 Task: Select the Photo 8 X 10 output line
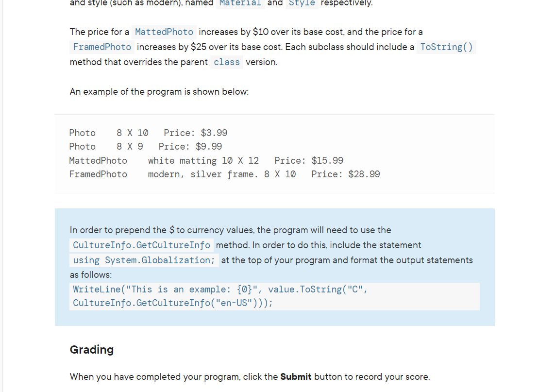tap(148, 133)
